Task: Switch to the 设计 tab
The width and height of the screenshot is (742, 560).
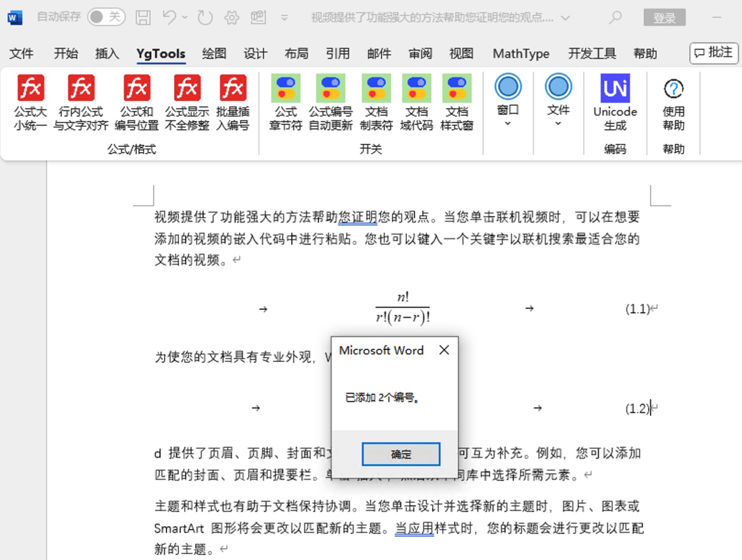Action: (255, 53)
